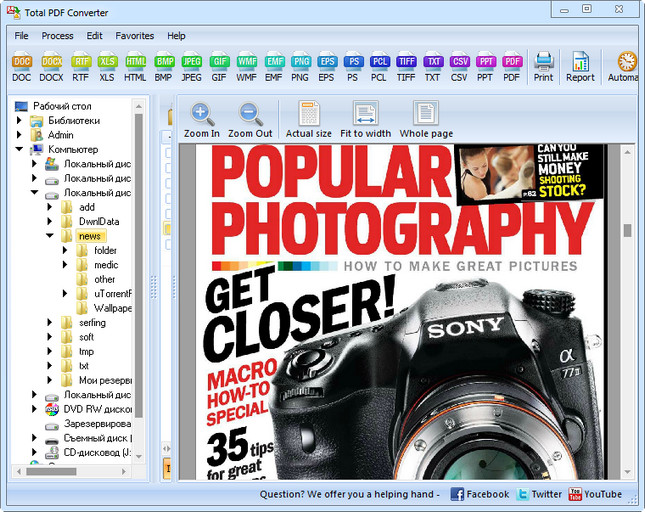Convert to EPS format
The height and width of the screenshot is (512, 645).
click(x=327, y=68)
